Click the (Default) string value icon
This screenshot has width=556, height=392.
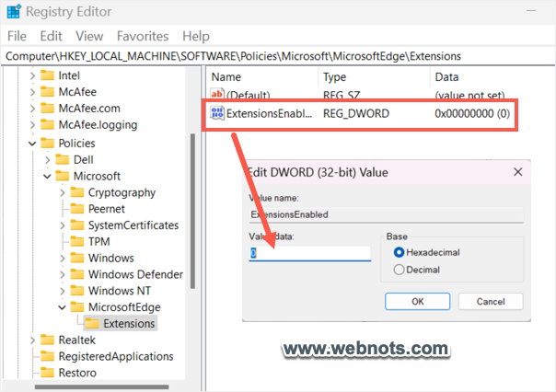click(217, 95)
